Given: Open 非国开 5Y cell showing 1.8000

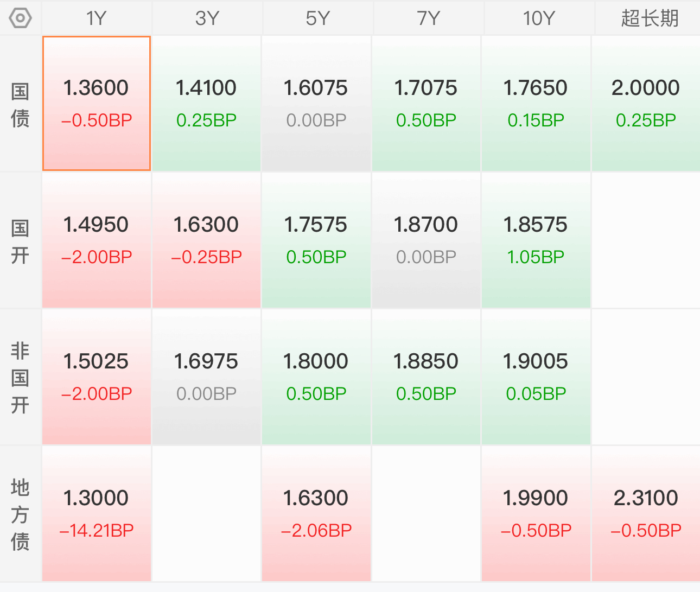Looking at the screenshot, I should click(x=316, y=377).
